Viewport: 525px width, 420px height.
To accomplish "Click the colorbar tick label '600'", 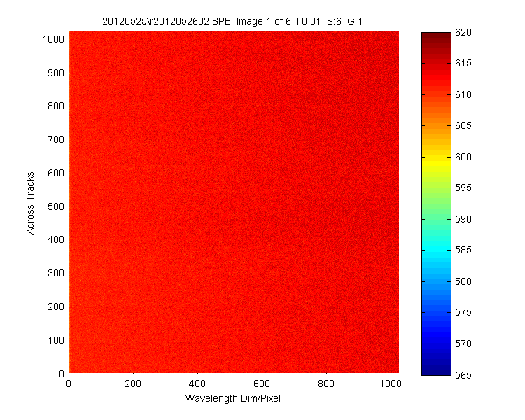I will (x=463, y=157).
